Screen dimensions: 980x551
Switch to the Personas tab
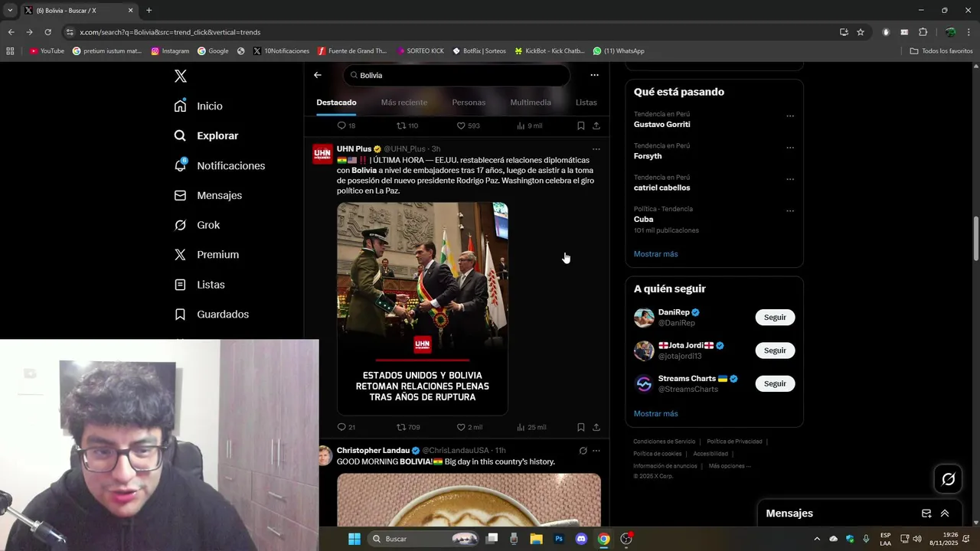point(469,103)
